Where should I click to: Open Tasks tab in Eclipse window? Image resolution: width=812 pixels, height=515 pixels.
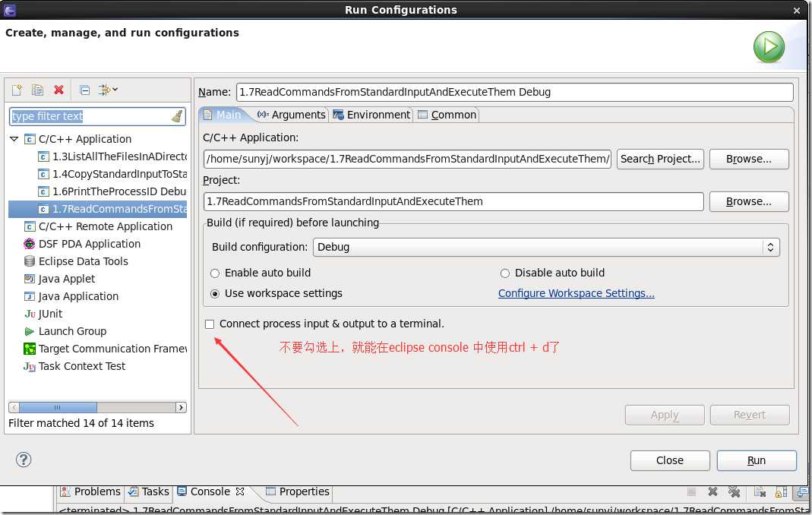(x=149, y=491)
